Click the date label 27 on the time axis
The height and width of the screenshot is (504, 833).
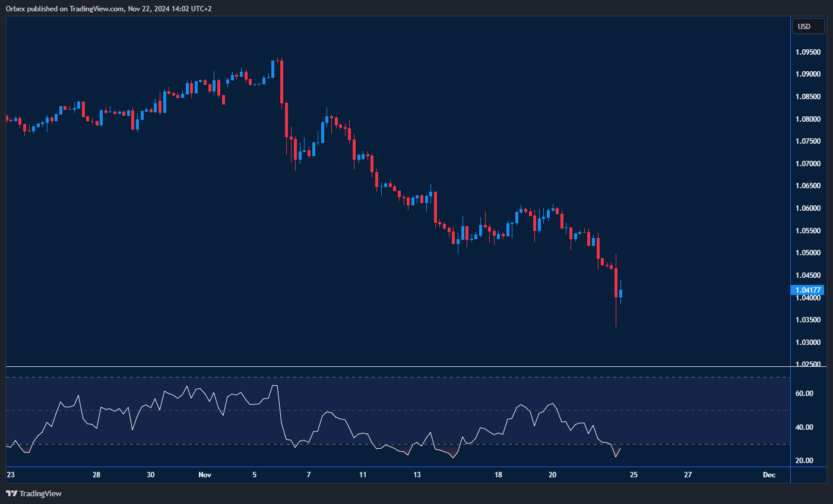click(x=688, y=475)
